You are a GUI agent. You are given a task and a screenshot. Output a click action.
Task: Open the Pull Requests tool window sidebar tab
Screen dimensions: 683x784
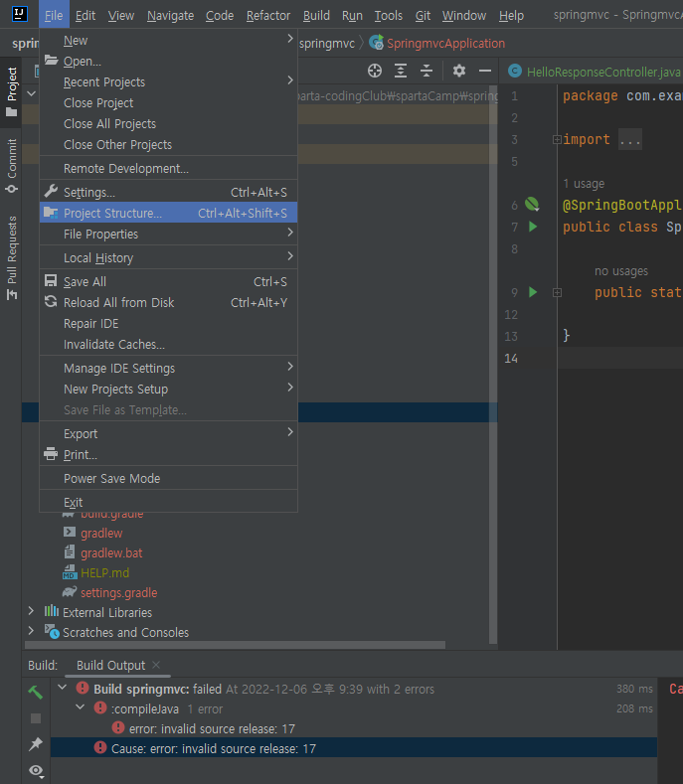tap(12, 257)
